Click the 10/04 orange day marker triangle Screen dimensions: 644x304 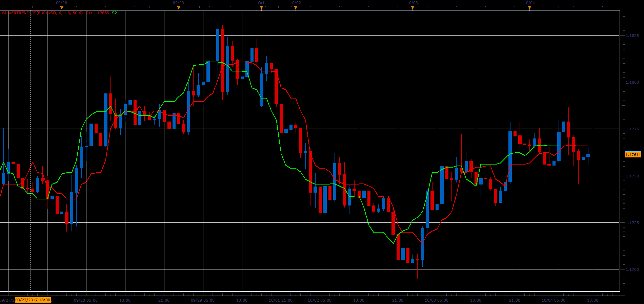[529, 8]
